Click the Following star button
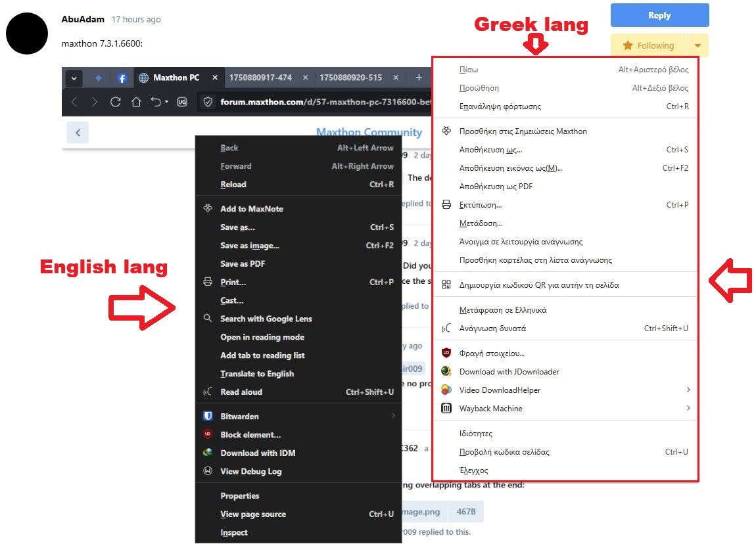Image resolution: width=756 pixels, height=544 pixels. 648,45
